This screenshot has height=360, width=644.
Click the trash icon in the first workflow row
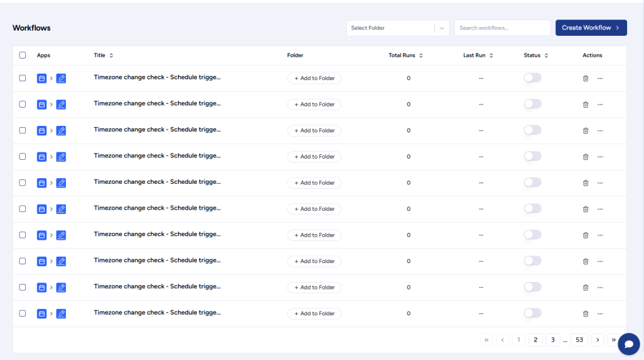point(586,78)
